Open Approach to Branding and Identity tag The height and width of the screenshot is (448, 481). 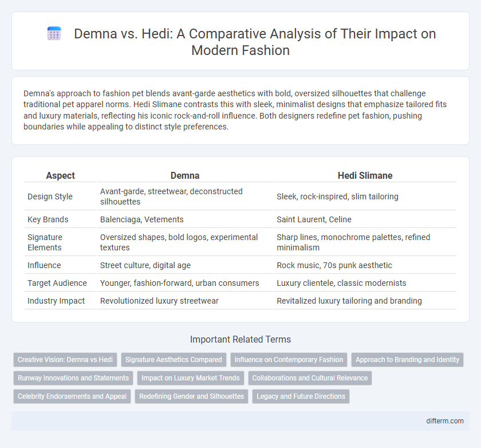pos(407,360)
